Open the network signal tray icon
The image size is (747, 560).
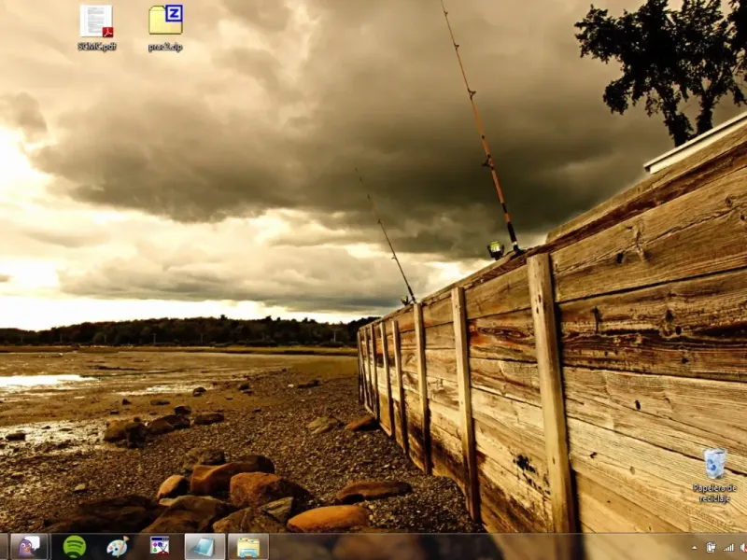(728, 548)
